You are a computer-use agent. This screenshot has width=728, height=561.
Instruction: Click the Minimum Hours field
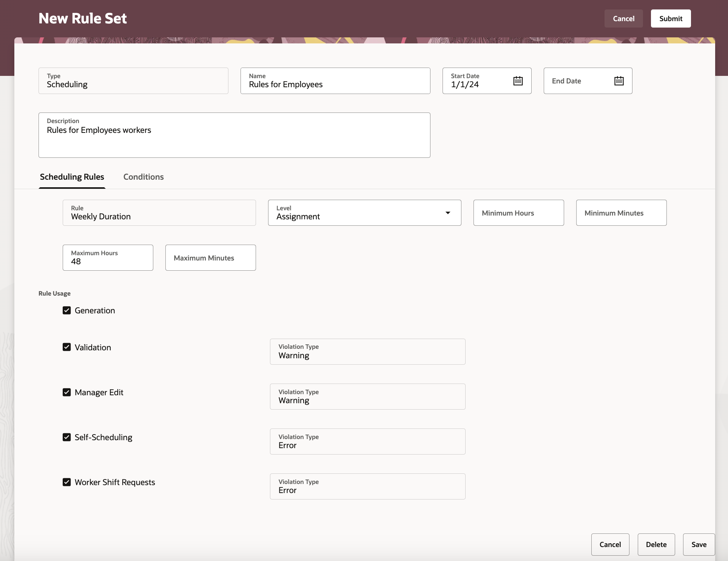pos(518,213)
